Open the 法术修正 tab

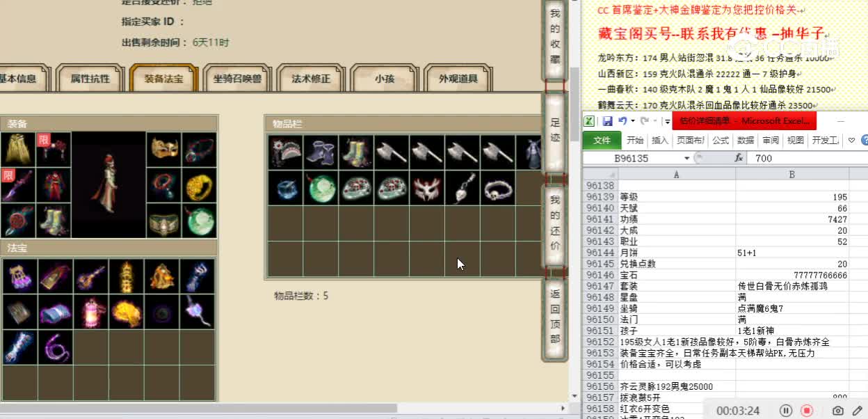tap(311, 79)
